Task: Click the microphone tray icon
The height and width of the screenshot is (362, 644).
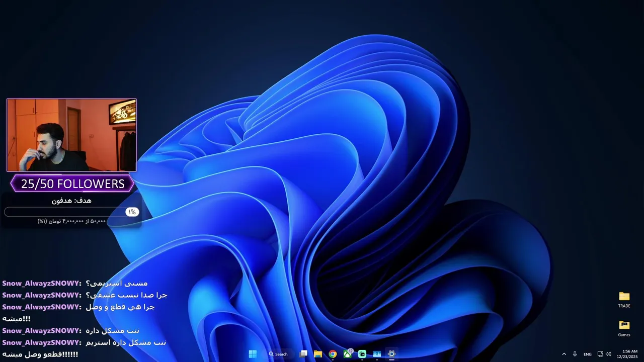Action: [575, 354]
